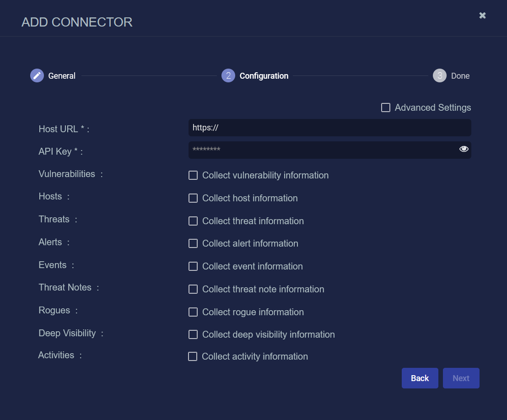Click the Done step number 3 icon
Image resolution: width=507 pixels, height=420 pixels.
(x=439, y=75)
